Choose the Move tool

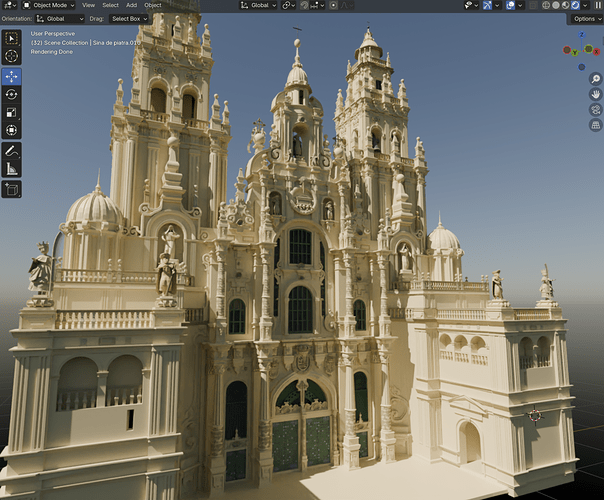click(x=12, y=76)
